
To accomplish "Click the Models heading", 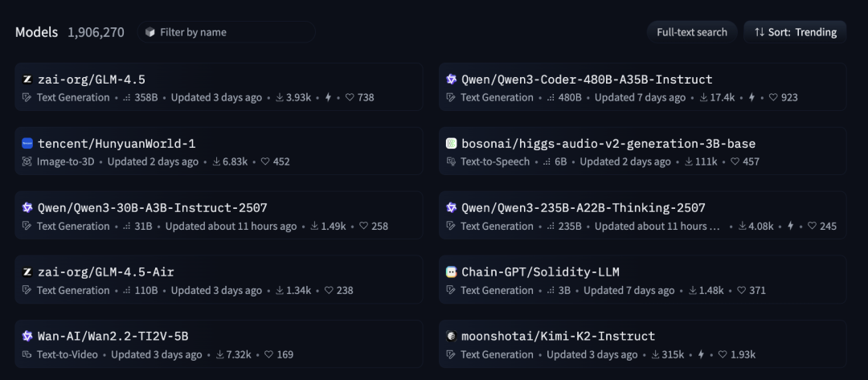I will coord(36,32).
